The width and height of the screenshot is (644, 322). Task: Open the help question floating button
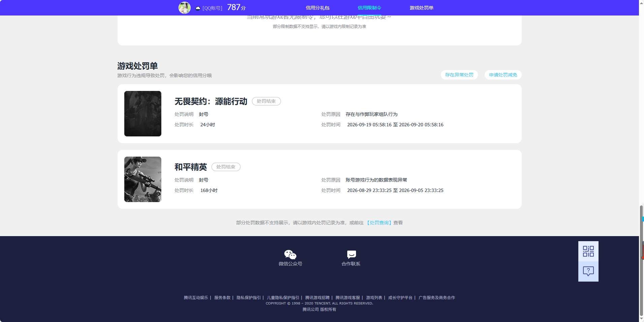(588, 271)
